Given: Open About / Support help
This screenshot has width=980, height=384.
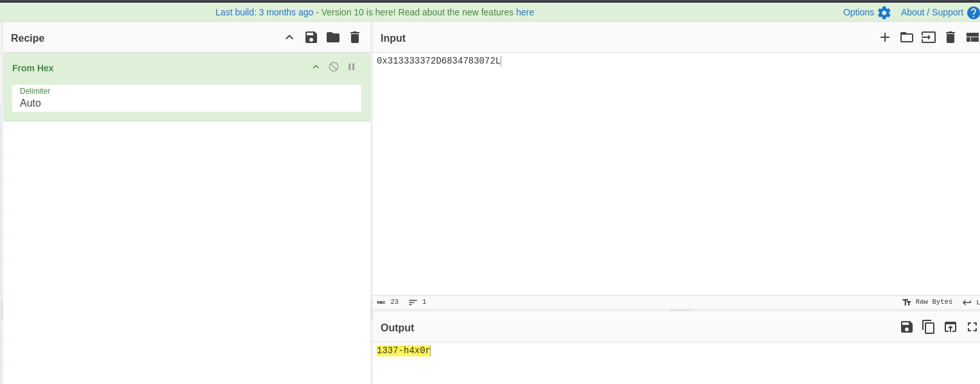Looking at the screenshot, I should click(940, 12).
